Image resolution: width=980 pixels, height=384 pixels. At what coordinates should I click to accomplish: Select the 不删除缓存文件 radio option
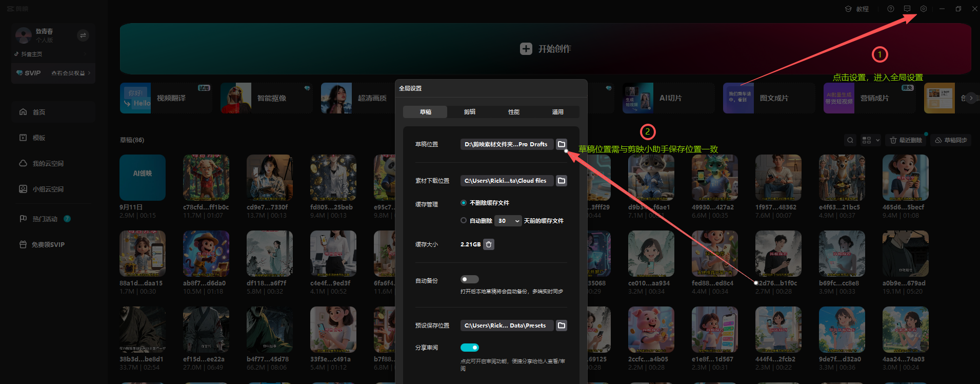[464, 203]
